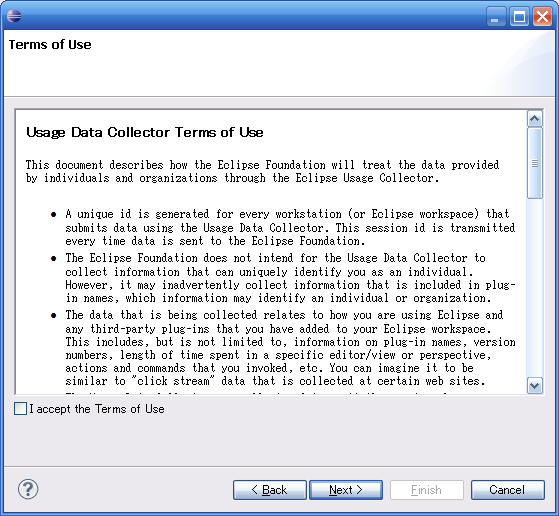Click the Back button
The height and width of the screenshot is (516, 559).
tap(270, 490)
